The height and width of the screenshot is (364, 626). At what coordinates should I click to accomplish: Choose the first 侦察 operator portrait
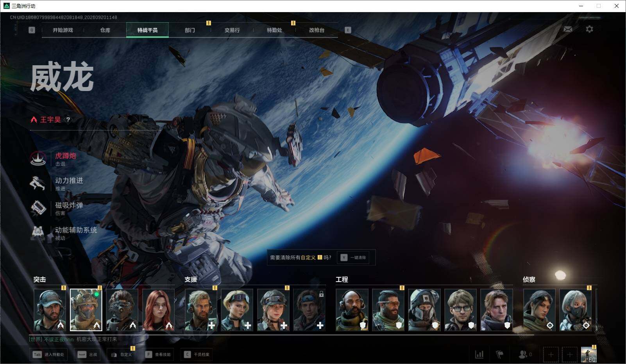click(x=539, y=310)
